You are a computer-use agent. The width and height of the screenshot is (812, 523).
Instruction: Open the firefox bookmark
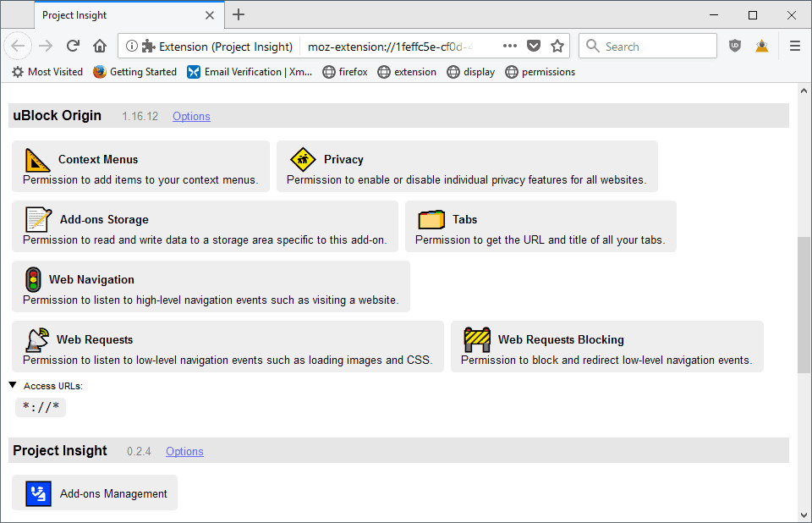tap(345, 72)
